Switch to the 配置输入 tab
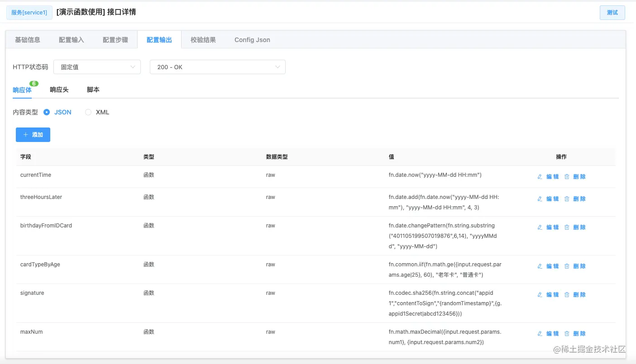Viewport: 636px width, 364px height. (72, 40)
